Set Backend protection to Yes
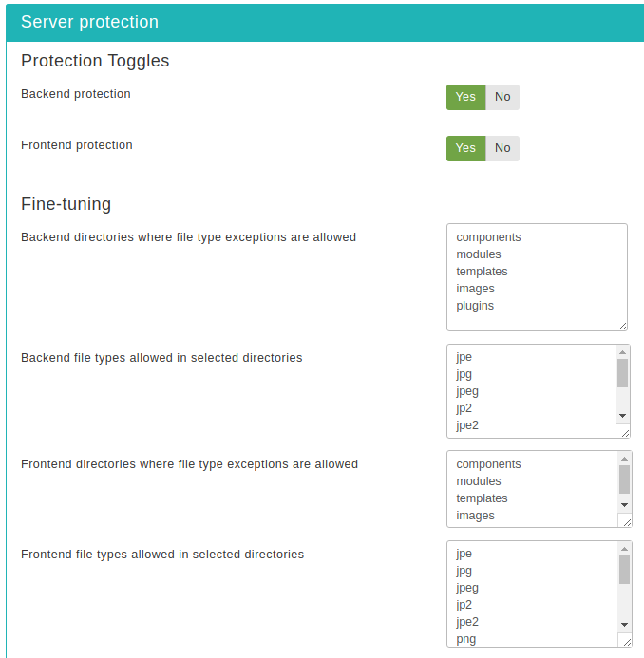Screen dimensions: 644x658 pyautogui.click(x=465, y=97)
